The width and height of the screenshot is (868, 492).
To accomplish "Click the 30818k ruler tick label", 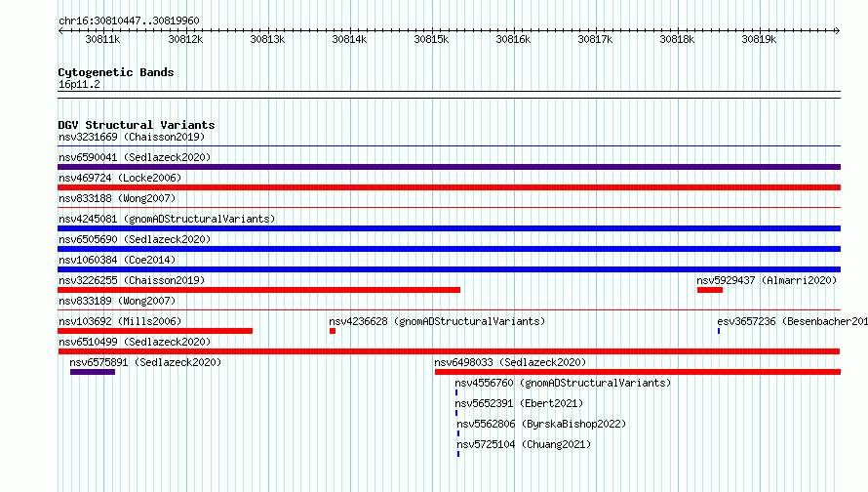I will coord(677,39).
